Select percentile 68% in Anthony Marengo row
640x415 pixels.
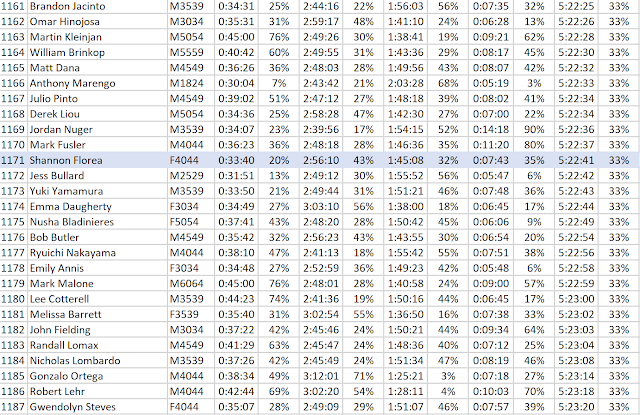point(448,83)
